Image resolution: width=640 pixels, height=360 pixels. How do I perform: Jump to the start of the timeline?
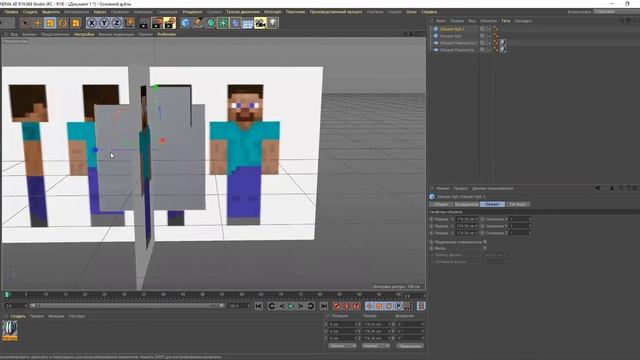tap(259, 306)
